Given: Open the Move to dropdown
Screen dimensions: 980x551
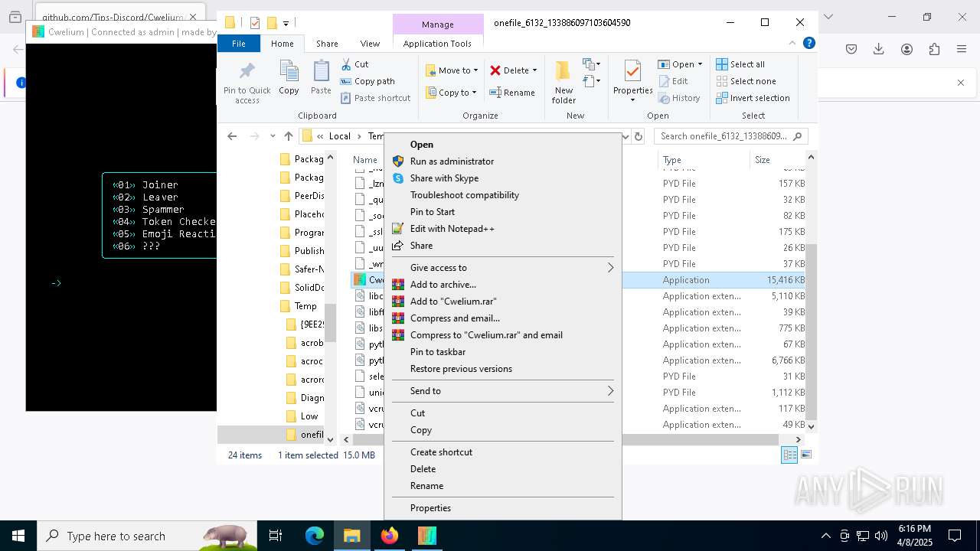Looking at the screenshot, I should click(x=452, y=70).
